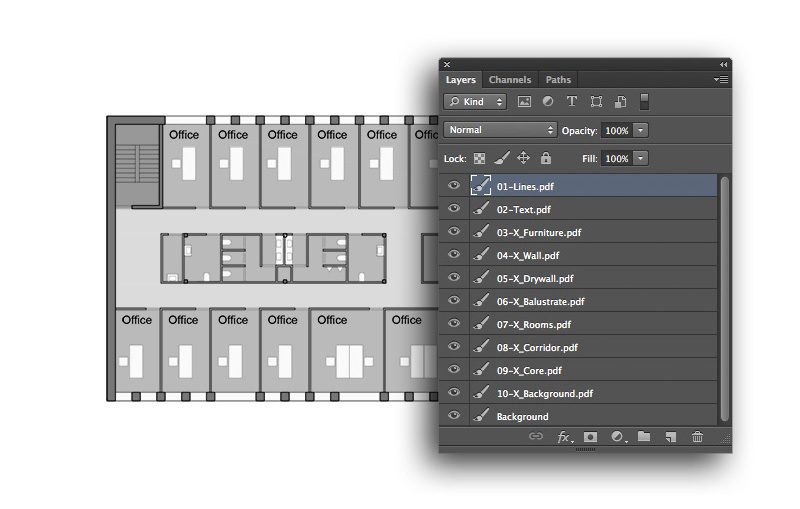Viewport: 800px width, 509px height.
Task: Click the Fill percentage field
Action: pyautogui.click(x=616, y=158)
